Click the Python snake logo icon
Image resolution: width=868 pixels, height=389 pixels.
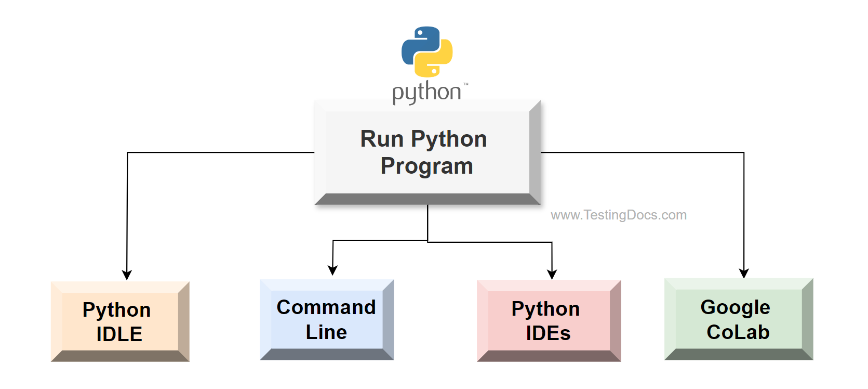tap(427, 52)
